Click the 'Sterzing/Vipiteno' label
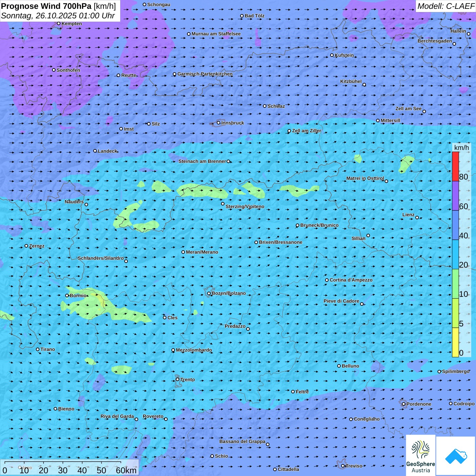The width and height of the screenshot is (476, 476). [245, 206]
